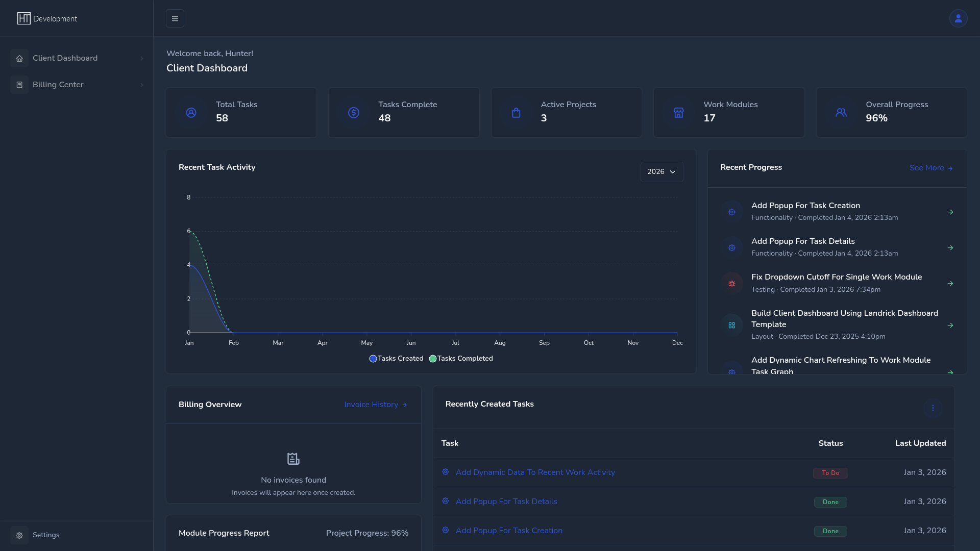Click the Work Modules store icon
The image size is (980, 551).
point(678,113)
